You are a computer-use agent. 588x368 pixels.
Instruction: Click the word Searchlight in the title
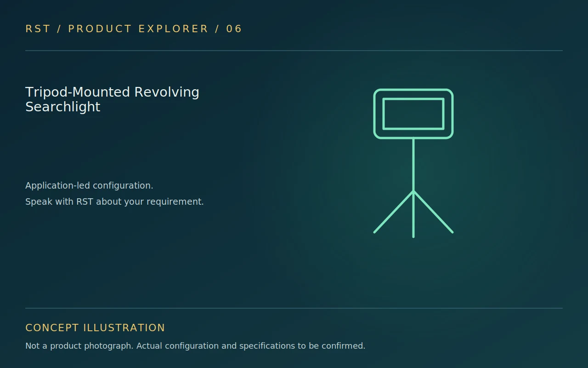click(x=63, y=107)
